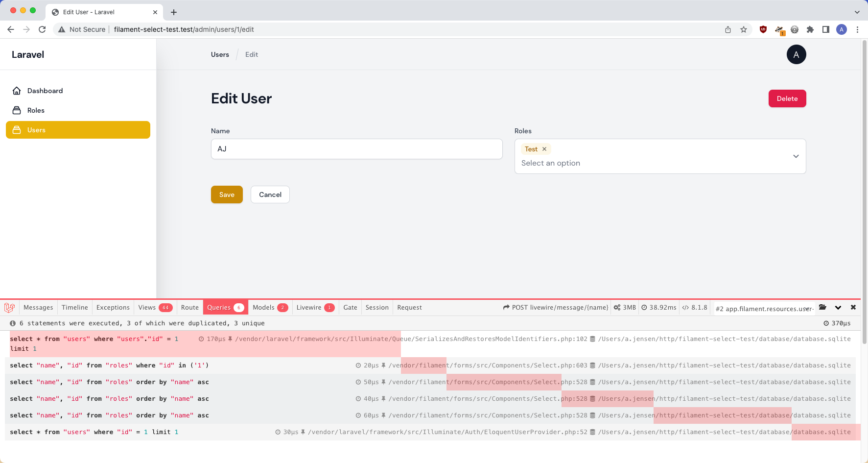Close the debugbar with X icon
Screen dimensions: 868x463
point(853,308)
